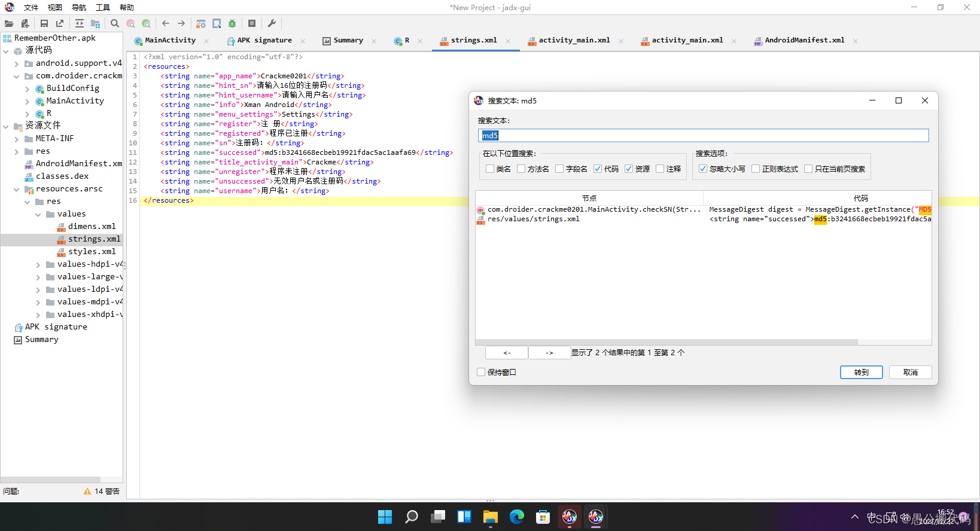980x531 pixels.
Task: Click the open file folder icon
Action: (9, 23)
